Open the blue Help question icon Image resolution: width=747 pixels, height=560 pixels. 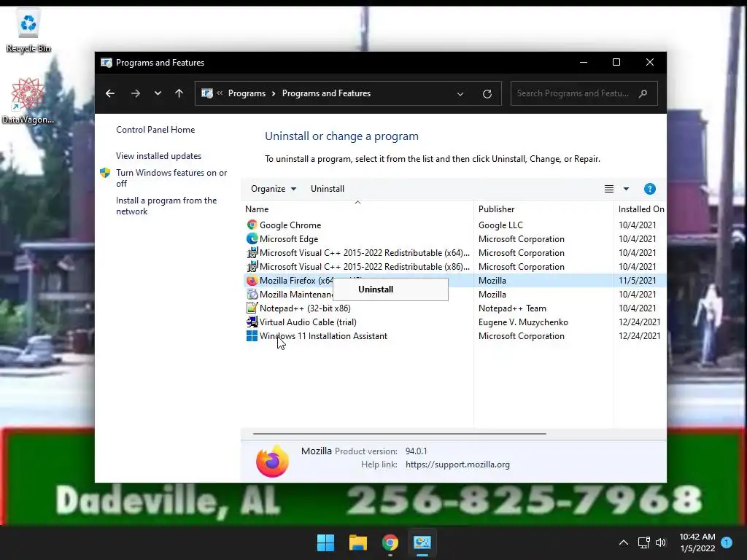point(649,189)
